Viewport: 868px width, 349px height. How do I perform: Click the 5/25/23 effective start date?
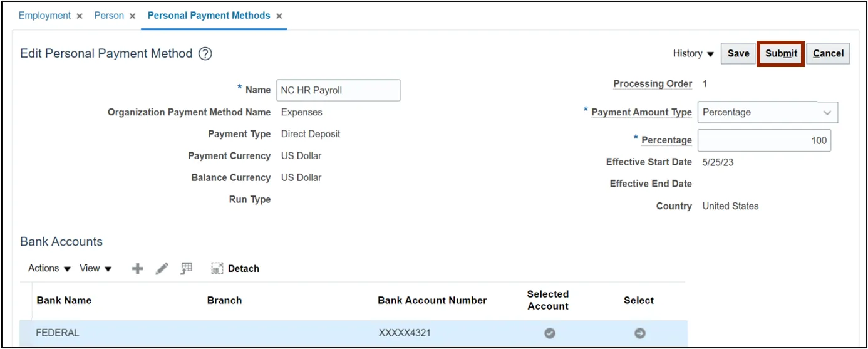point(718,162)
